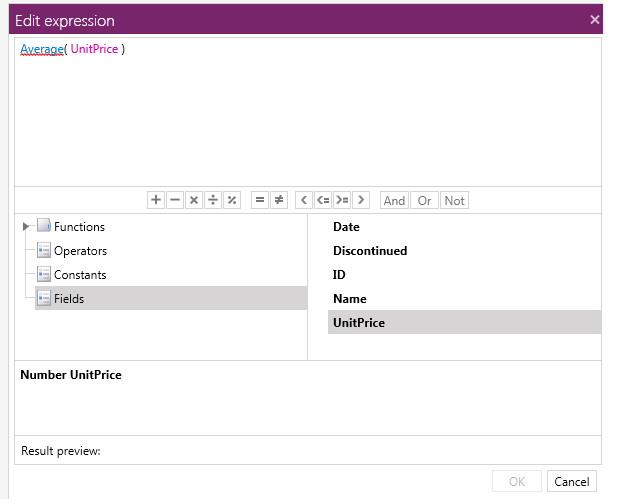Click the And logical operator button

[394, 200]
